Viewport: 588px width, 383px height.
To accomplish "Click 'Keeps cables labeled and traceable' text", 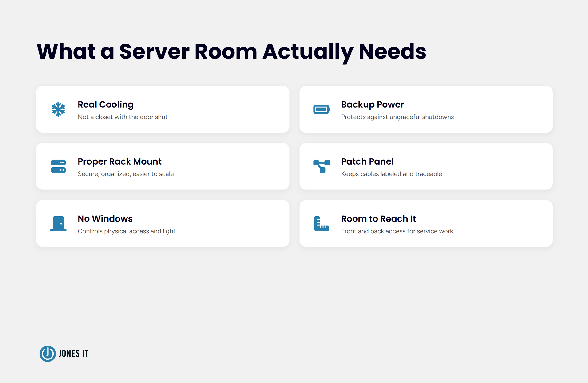I will 391,174.
